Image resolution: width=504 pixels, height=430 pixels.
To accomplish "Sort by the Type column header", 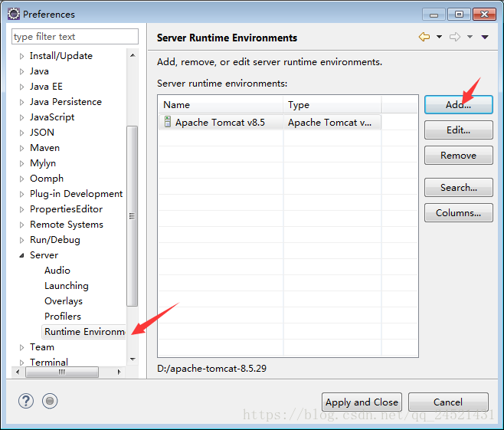I will (x=332, y=105).
